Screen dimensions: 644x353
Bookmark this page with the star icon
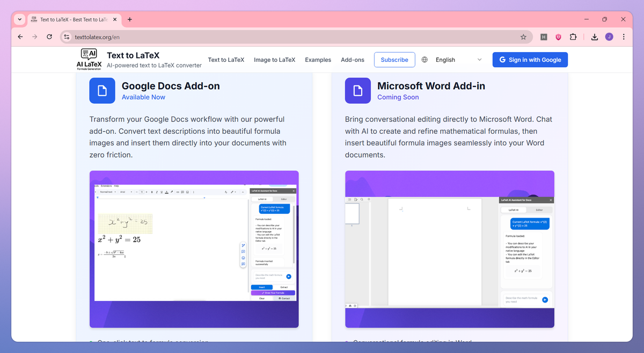tap(523, 37)
